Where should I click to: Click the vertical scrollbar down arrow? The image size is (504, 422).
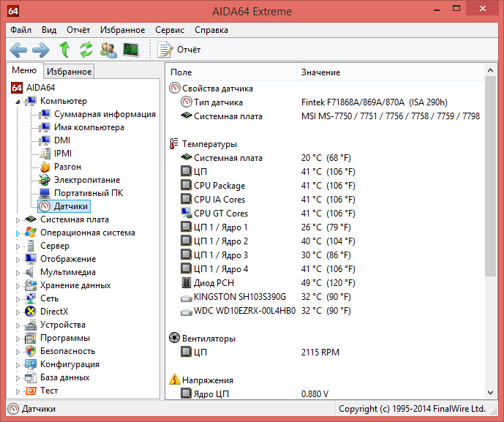tap(490, 393)
